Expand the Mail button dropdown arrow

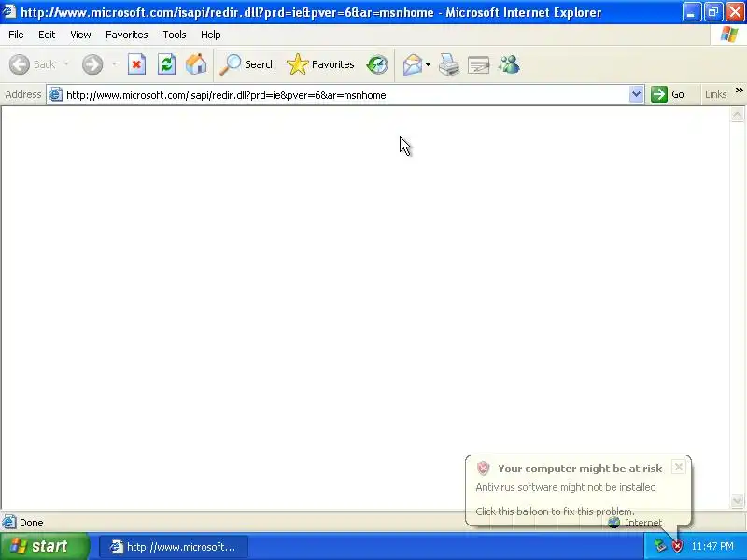428,64
